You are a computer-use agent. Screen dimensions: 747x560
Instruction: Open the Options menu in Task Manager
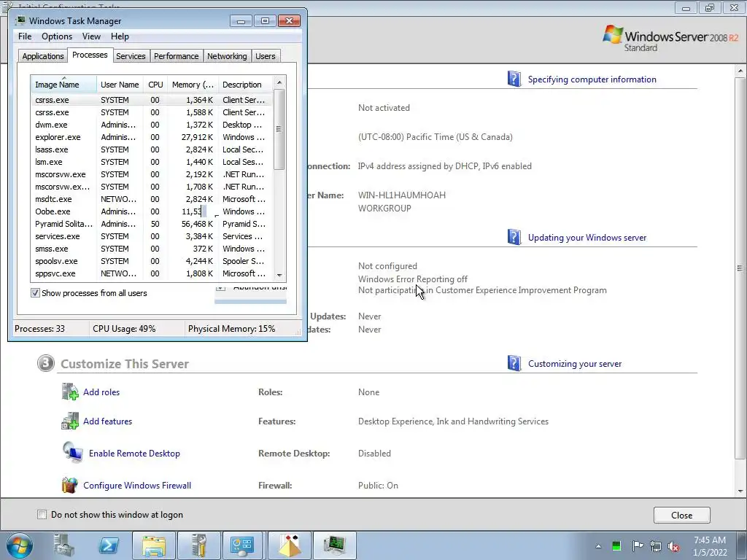pos(57,36)
